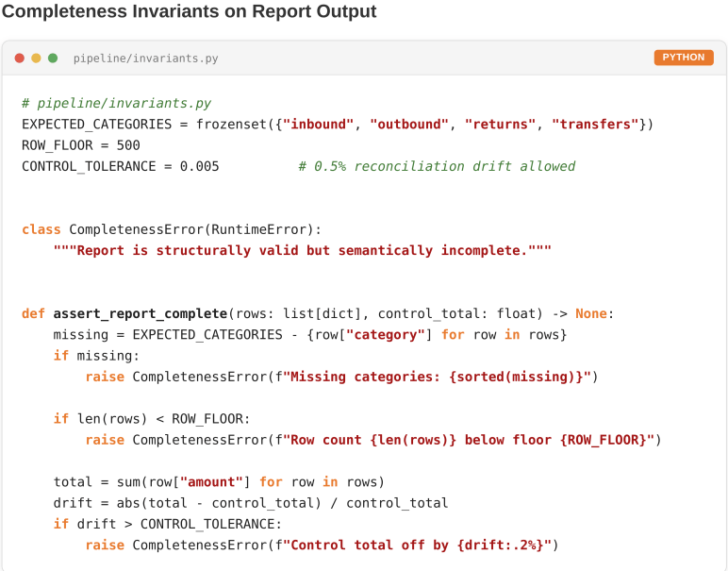Click the red dot in code header
This screenshot has height=571, width=728.
20,59
